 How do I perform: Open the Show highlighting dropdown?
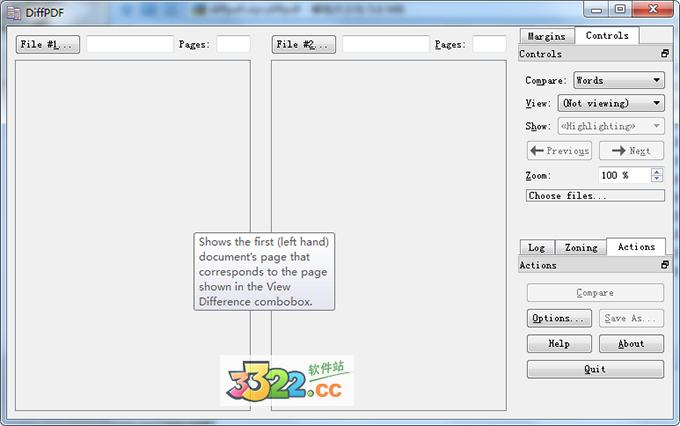click(x=611, y=126)
